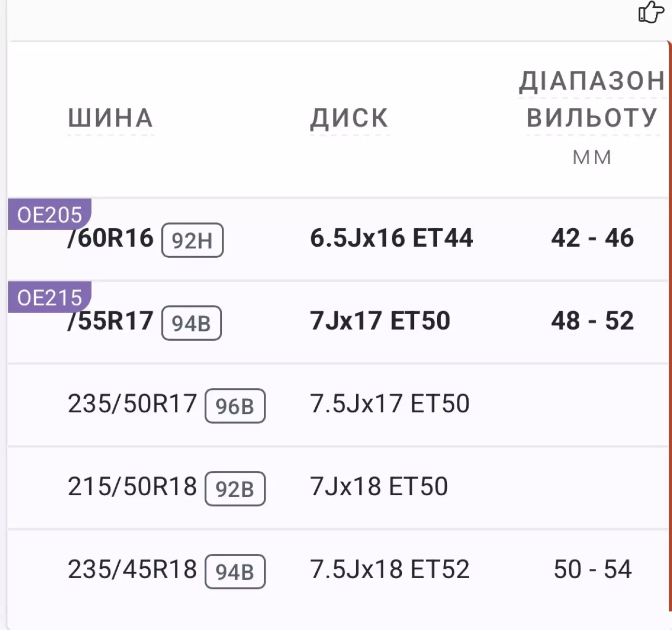Viewport: 672px width, 630px height.
Task: Select the 215/50R18 tire size
Action: point(132,487)
